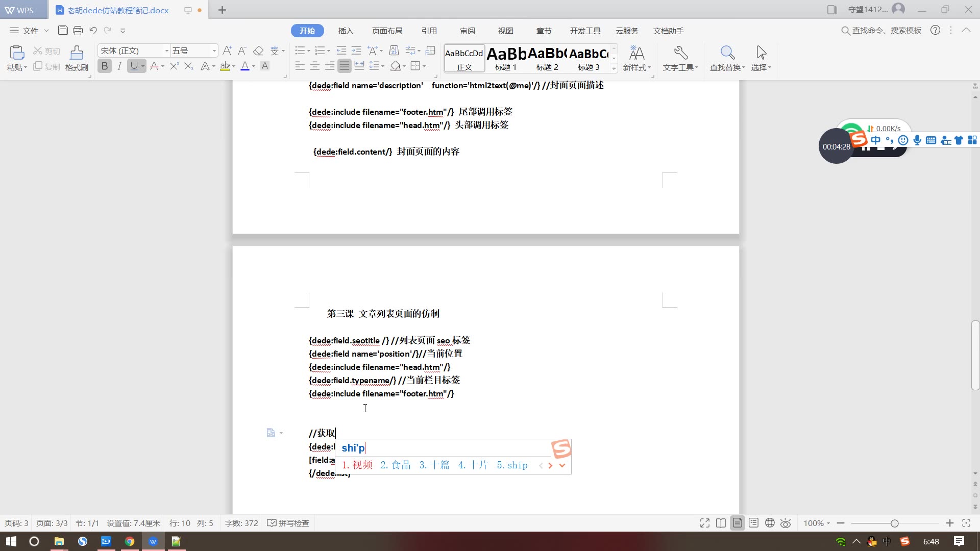Open the 文件 (File) menu
The image size is (980, 551).
tap(30, 31)
